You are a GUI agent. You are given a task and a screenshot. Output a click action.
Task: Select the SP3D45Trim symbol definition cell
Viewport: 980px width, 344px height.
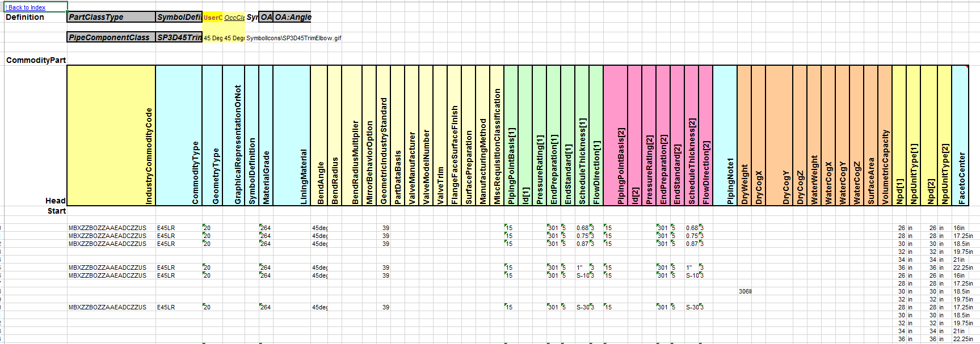pos(179,37)
